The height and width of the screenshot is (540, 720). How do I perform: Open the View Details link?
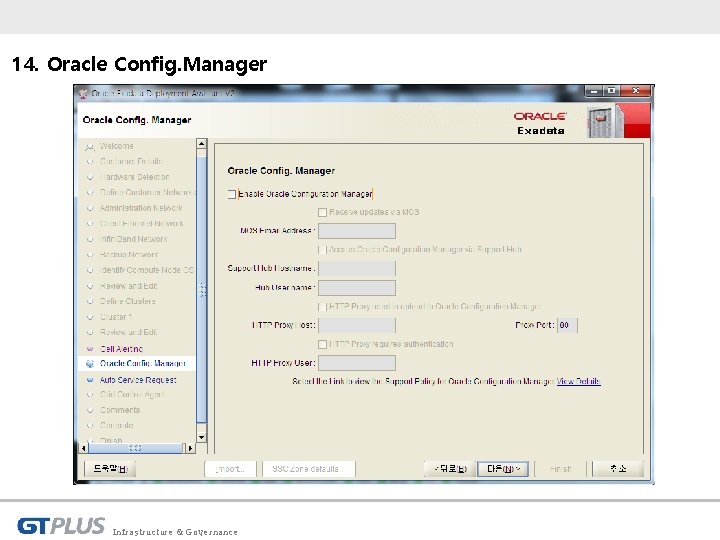[579, 381]
